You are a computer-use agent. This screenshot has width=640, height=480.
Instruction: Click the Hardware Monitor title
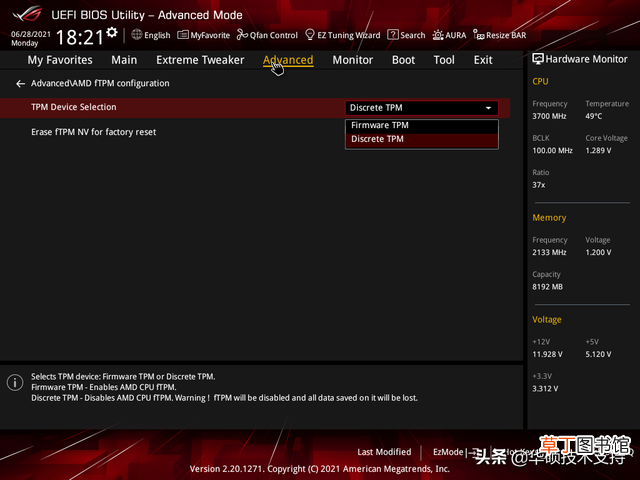tap(586, 59)
